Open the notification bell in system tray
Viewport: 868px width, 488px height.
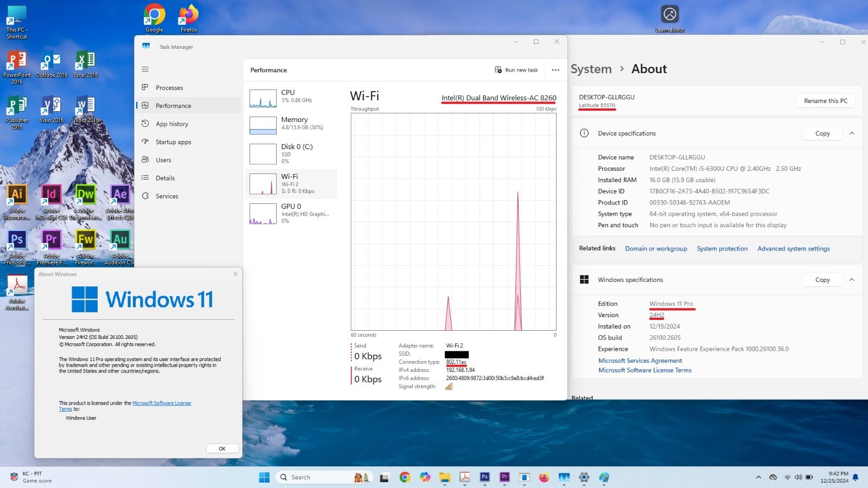click(856, 477)
